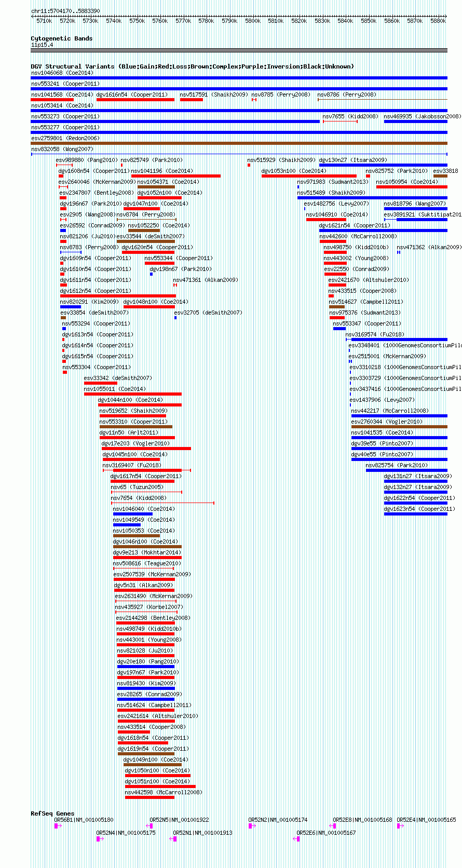Click variant label dgv1623n54 (Cooper2011)
The image size is (462, 868).
[419, 509]
